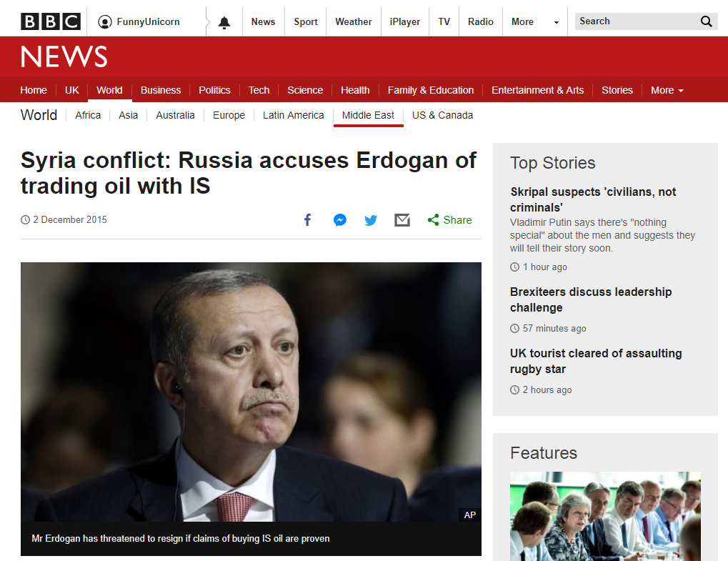Go to Asia subsection
Screen dimensions: 728x561
coord(128,115)
